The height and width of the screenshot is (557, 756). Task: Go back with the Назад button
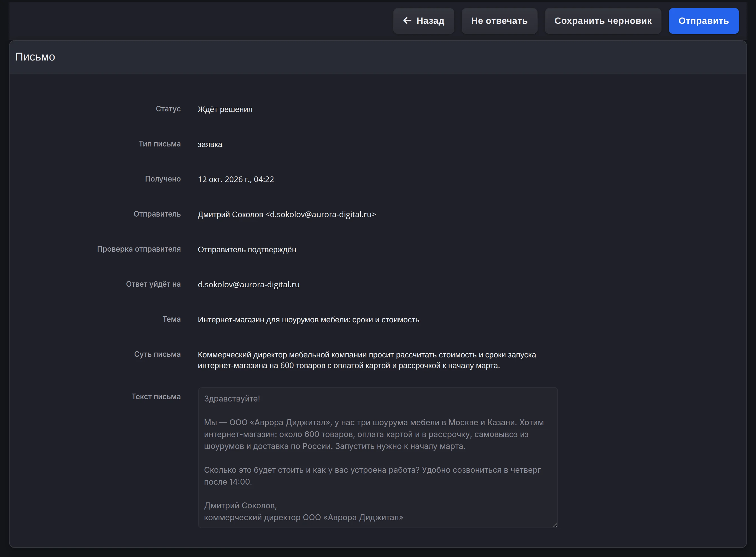(423, 21)
